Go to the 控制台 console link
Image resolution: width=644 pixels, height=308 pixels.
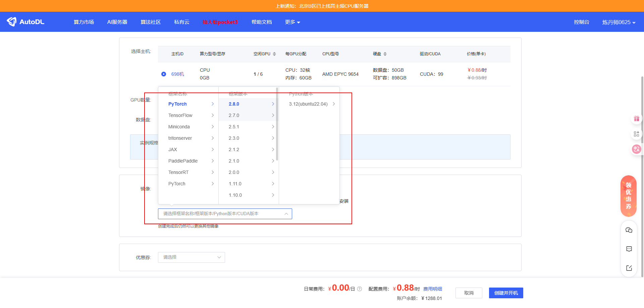582,22
